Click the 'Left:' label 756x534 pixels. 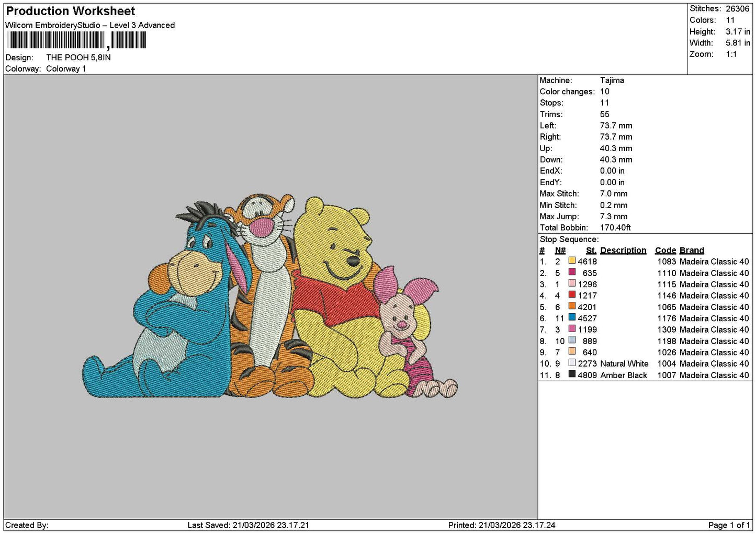pos(548,126)
